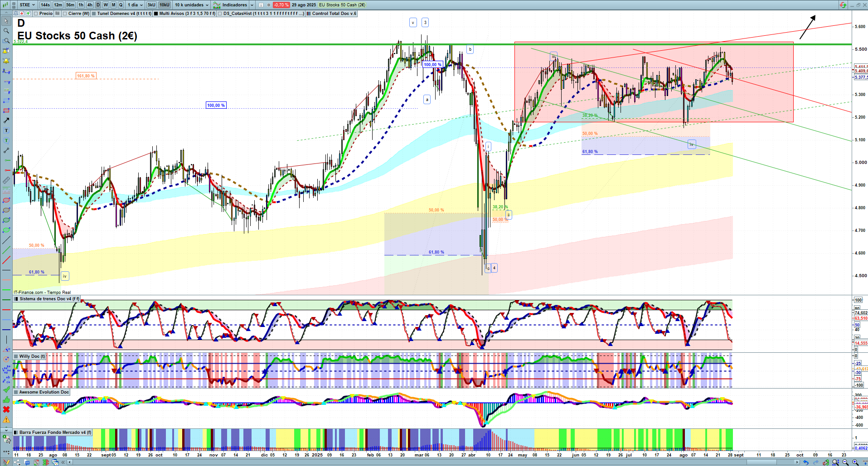Viewport: 868px width, 466px height.
Task: Select the text T annotation tool
Action: pos(6,130)
